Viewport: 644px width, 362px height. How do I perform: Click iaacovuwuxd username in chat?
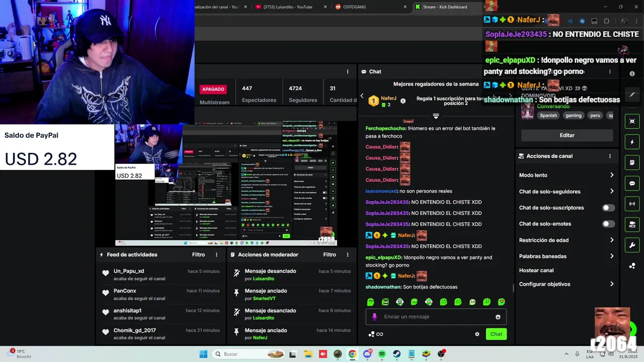pyautogui.click(x=381, y=191)
